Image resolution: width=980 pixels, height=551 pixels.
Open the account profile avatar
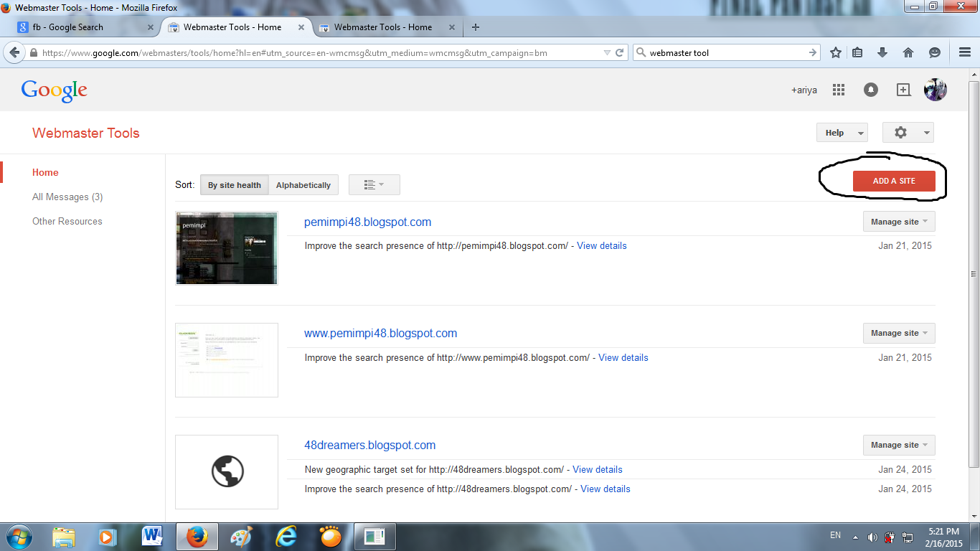pyautogui.click(x=936, y=90)
